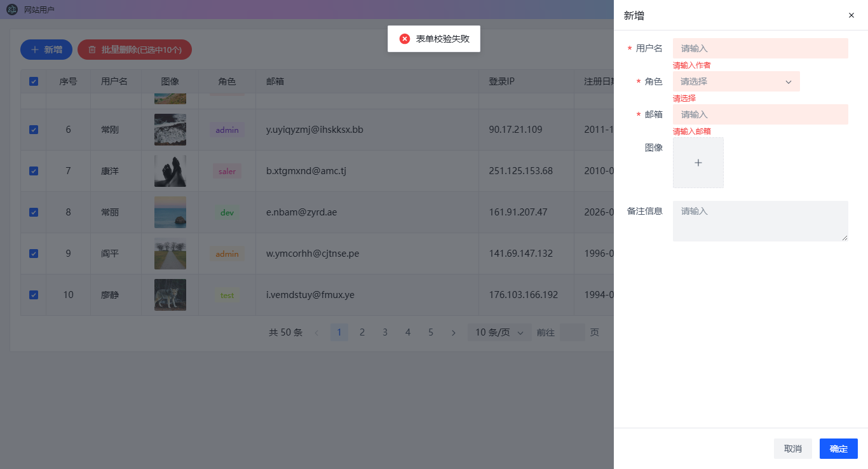Click the plus icon to upload image
868x469 pixels.
click(x=698, y=163)
